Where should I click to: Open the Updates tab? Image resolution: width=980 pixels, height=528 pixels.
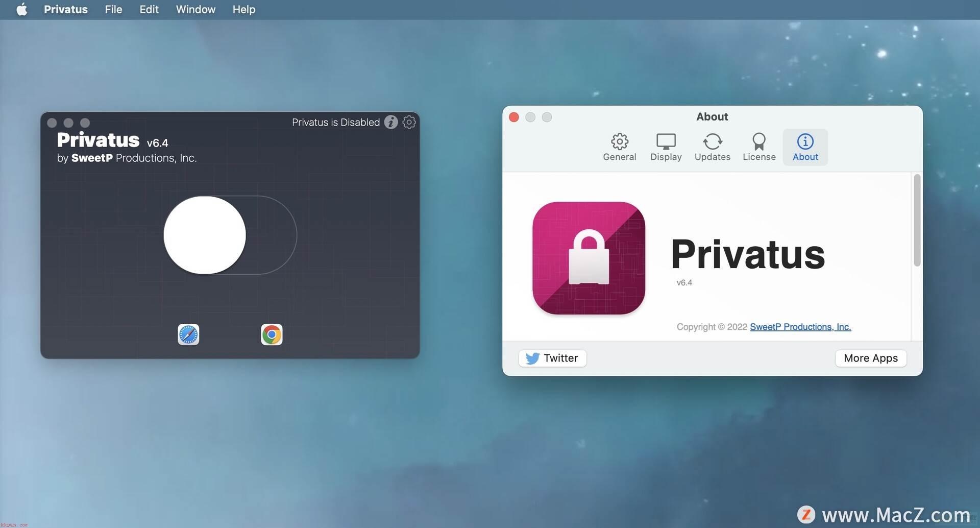pos(712,147)
